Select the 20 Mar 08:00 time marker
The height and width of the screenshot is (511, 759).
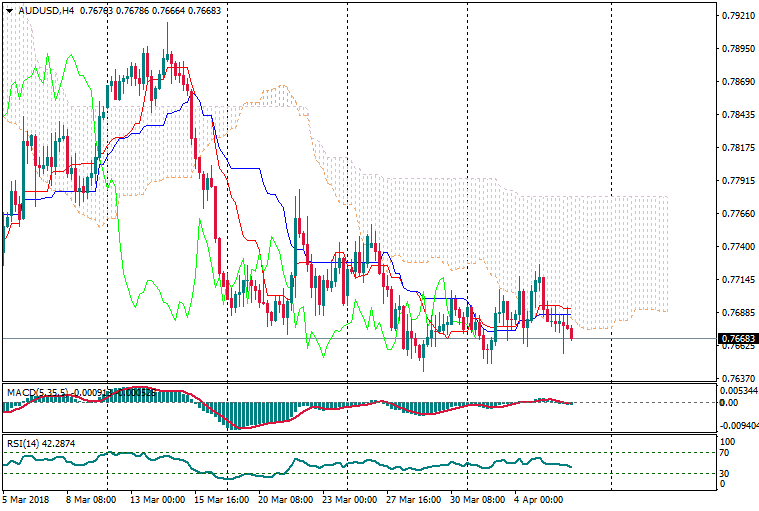coord(284,498)
